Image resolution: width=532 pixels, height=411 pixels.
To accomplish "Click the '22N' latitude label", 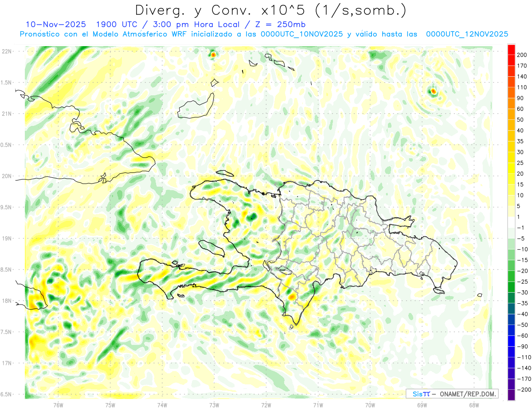I will (x=7, y=51).
